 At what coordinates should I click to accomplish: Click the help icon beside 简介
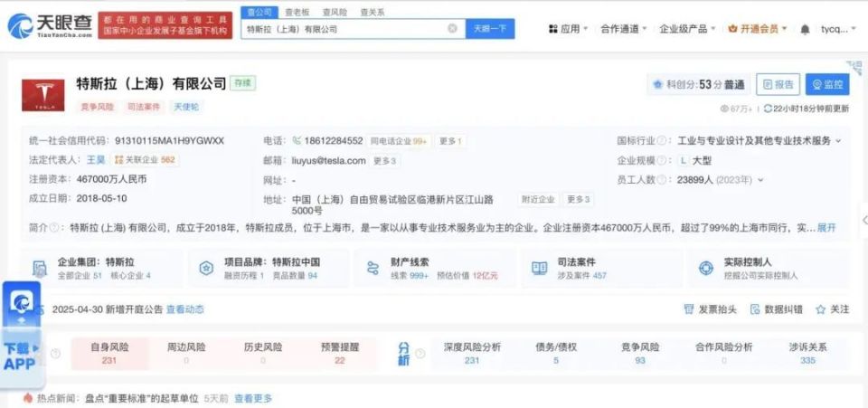tap(53, 228)
